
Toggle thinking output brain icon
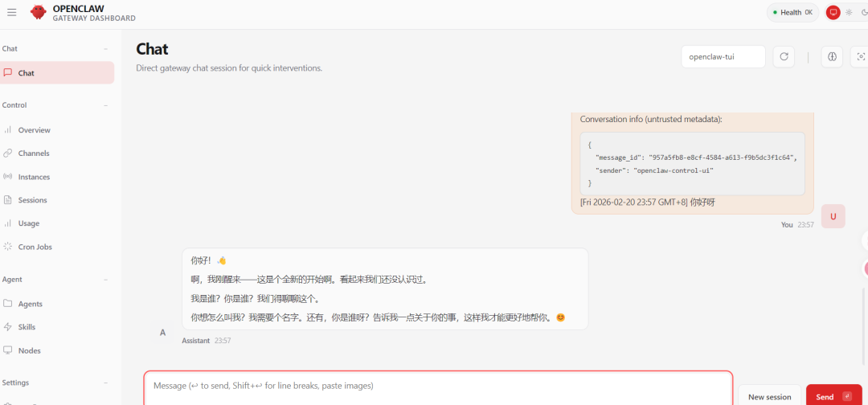coord(832,56)
